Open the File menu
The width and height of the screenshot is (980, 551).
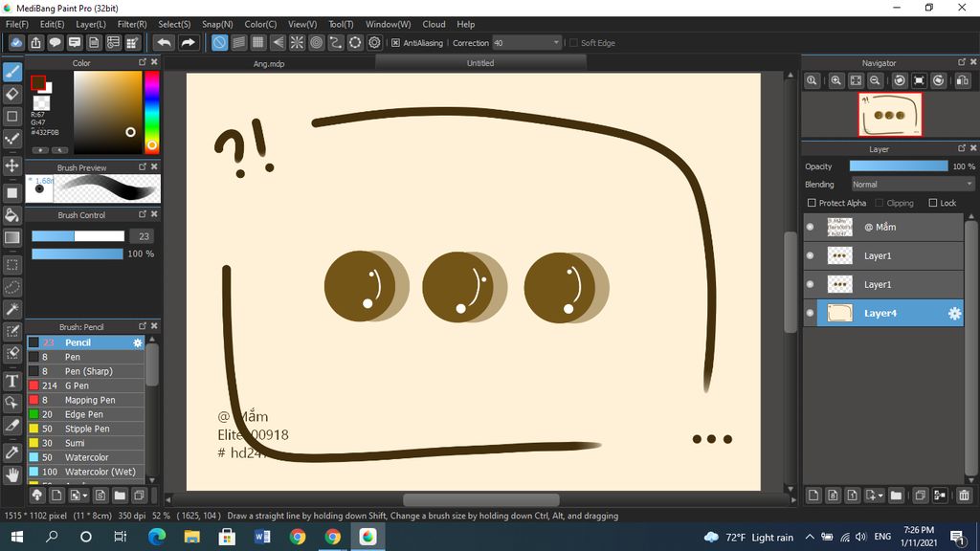[x=17, y=24]
